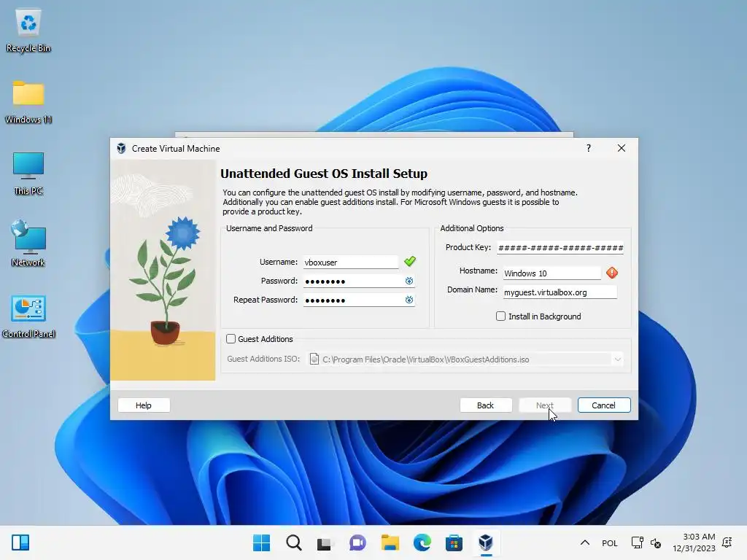Open the Widgets panel on the taskbar
747x560 pixels.
(20, 542)
